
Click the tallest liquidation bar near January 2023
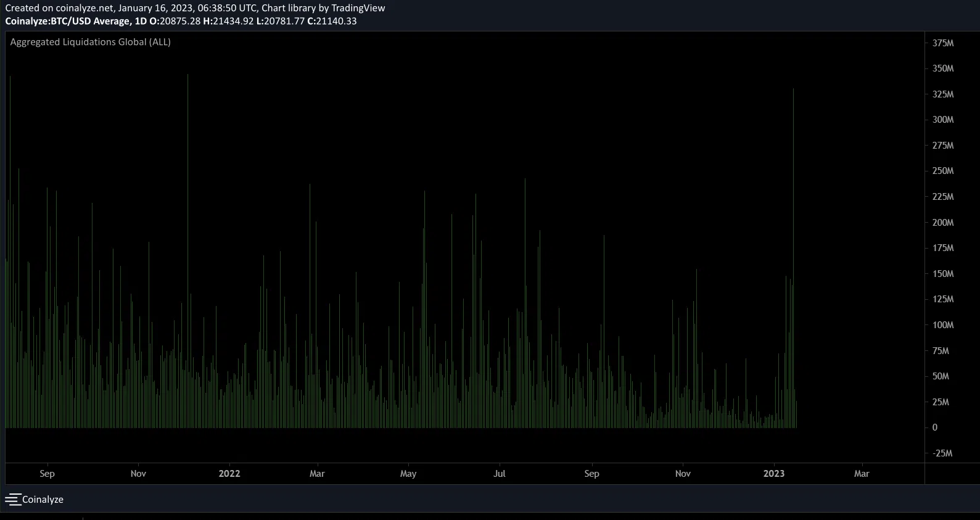click(793, 258)
